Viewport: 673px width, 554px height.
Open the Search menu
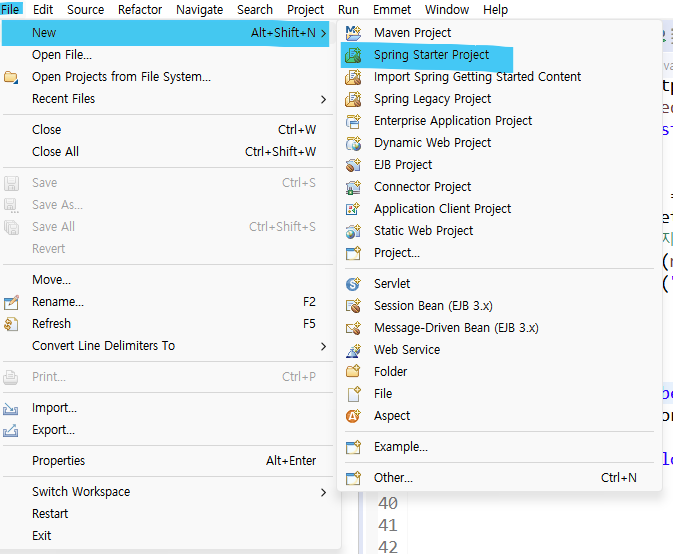255,9
